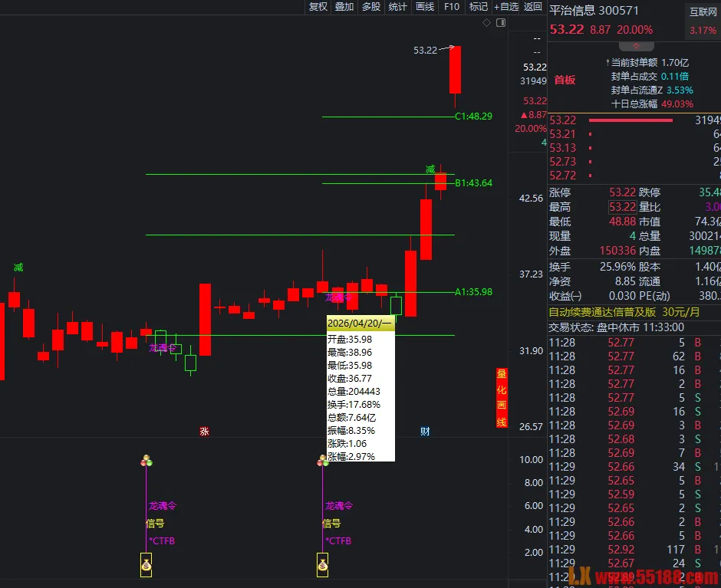
Task: Click the 11:29 trade row with 117 volume
Action: 635,550
